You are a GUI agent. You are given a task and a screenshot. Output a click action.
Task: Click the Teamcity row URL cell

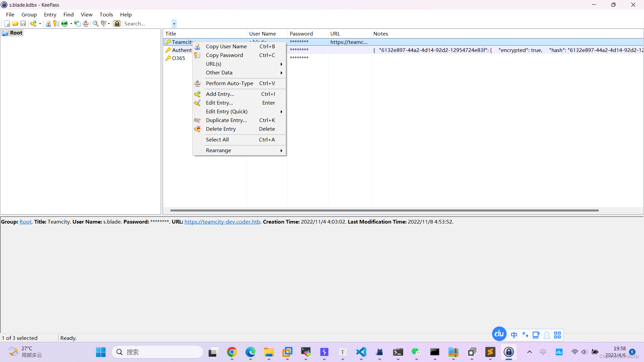point(349,42)
